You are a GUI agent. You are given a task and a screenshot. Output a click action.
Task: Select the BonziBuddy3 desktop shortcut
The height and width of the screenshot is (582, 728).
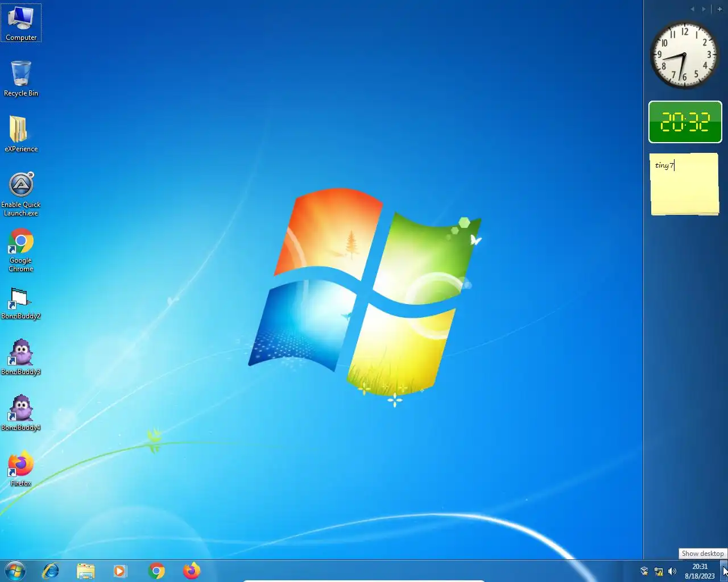coord(21,357)
